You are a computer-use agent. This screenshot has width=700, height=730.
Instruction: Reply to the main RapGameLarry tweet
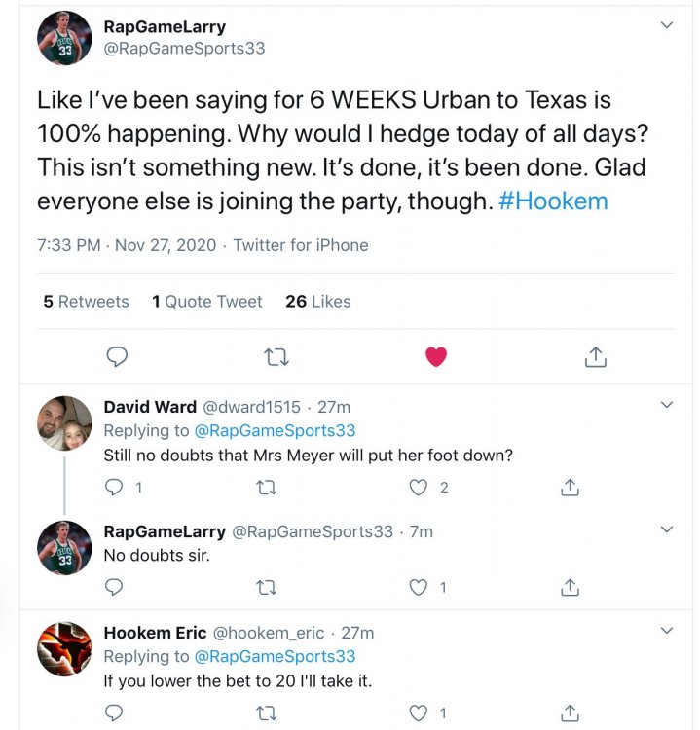[x=117, y=357]
